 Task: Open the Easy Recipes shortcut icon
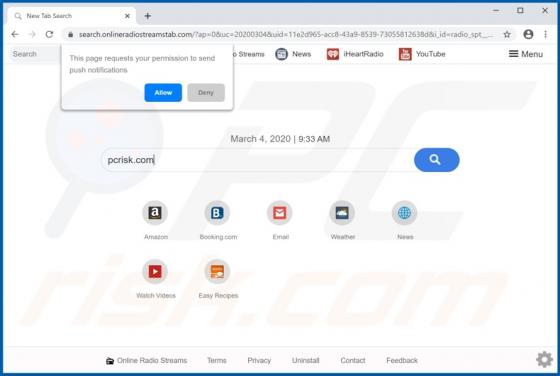click(217, 272)
